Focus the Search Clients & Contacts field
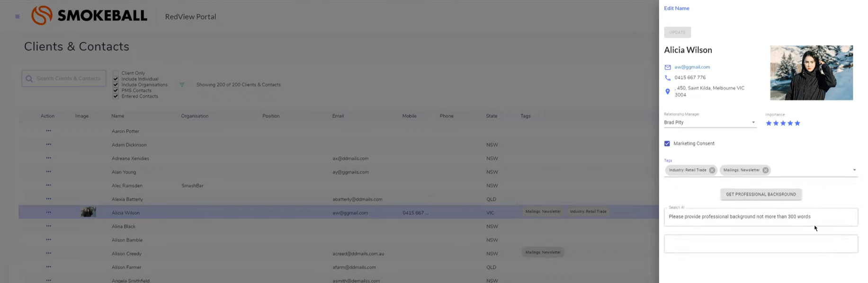The height and width of the screenshot is (283, 868). pos(68,79)
